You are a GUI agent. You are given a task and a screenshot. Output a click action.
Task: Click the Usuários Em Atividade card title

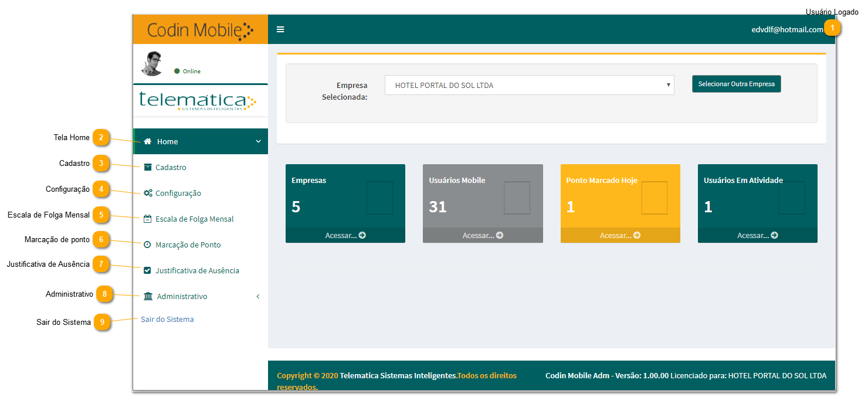(744, 180)
